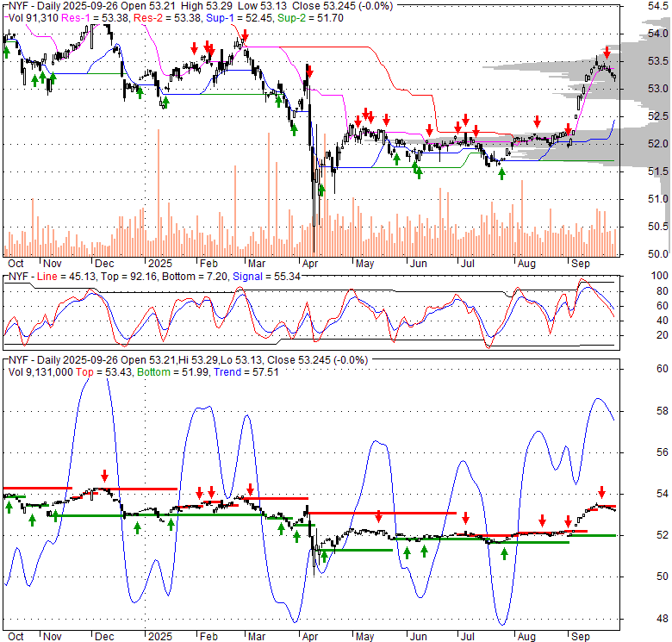Viewport: 672px width, 642px height.
Task: Click the 'Top = 92.16' oscillator label
Action: (x=129, y=277)
